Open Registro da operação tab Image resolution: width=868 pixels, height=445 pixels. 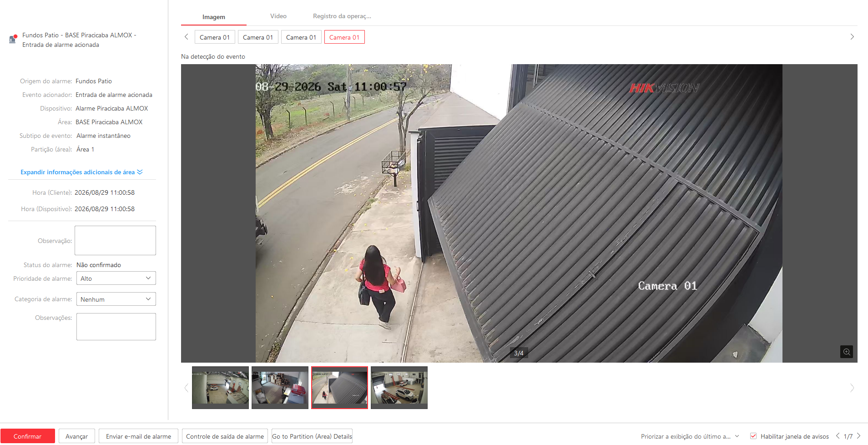pyautogui.click(x=342, y=16)
